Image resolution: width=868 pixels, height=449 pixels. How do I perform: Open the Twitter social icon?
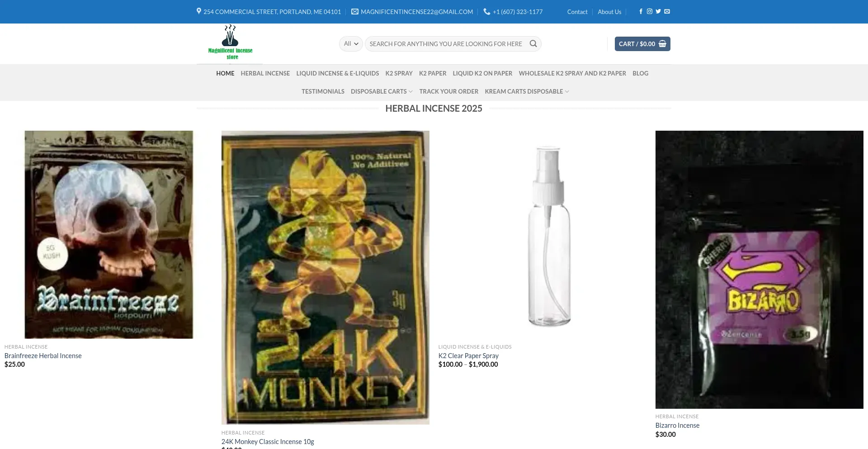658,12
